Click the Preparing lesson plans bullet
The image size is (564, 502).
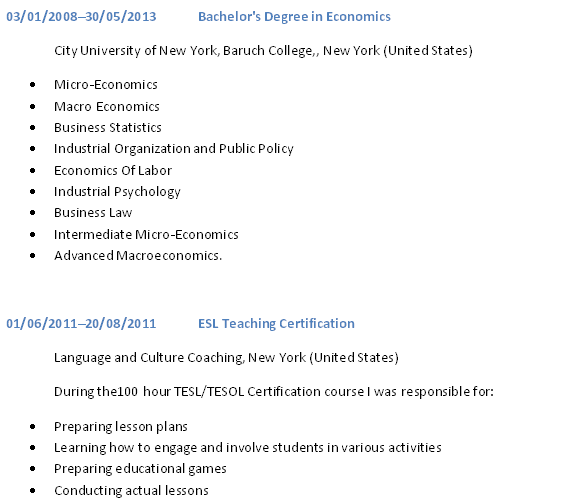point(121,427)
